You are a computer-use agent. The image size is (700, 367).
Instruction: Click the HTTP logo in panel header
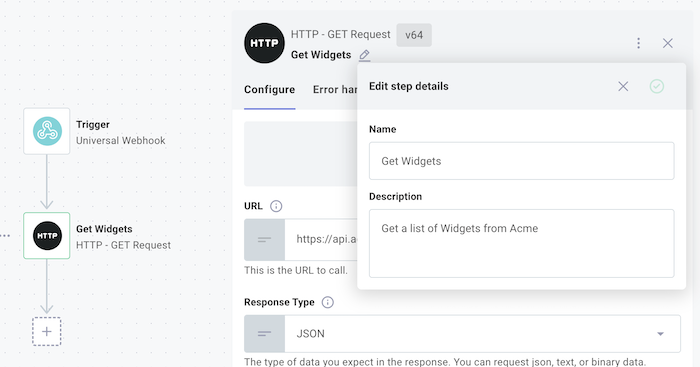264,43
